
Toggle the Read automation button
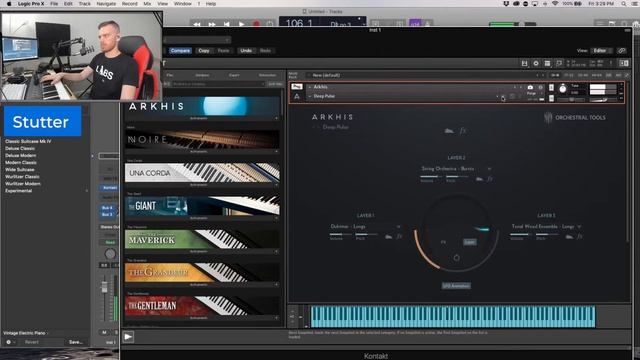click(x=110, y=242)
